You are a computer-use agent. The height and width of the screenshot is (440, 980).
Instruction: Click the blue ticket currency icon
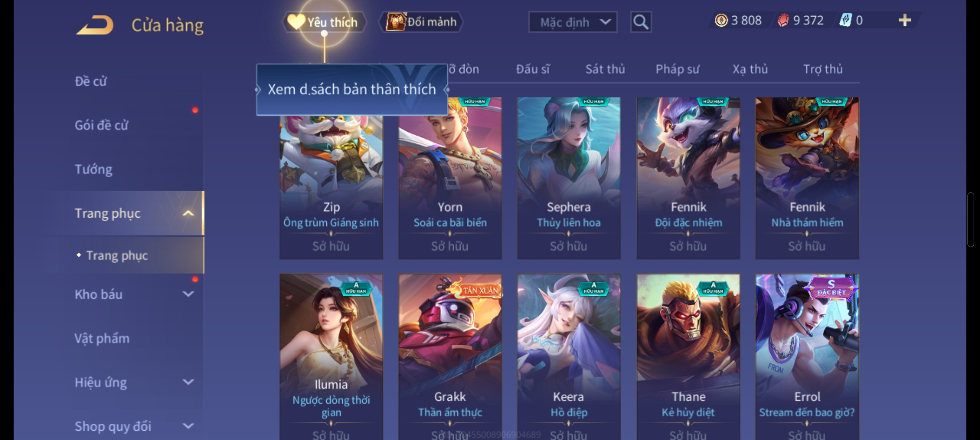point(846,20)
